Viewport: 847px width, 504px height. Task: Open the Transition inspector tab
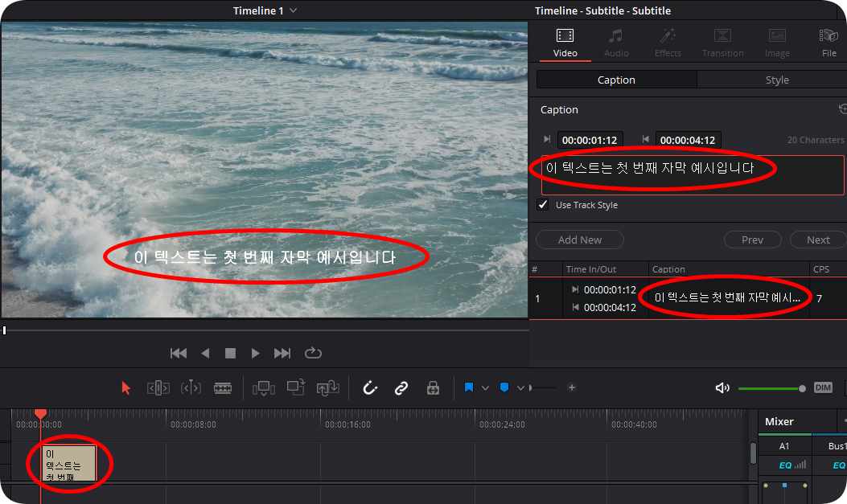[x=722, y=42]
